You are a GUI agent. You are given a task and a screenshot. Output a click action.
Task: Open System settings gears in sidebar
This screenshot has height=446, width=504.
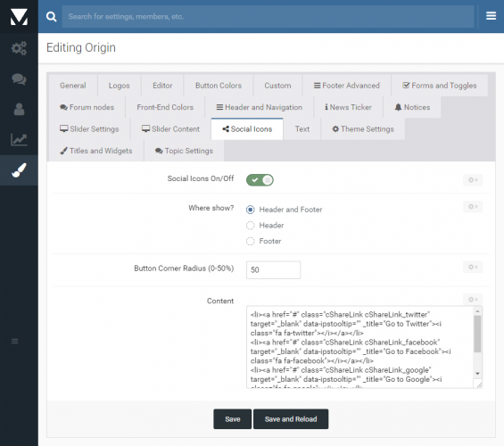click(19, 48)
